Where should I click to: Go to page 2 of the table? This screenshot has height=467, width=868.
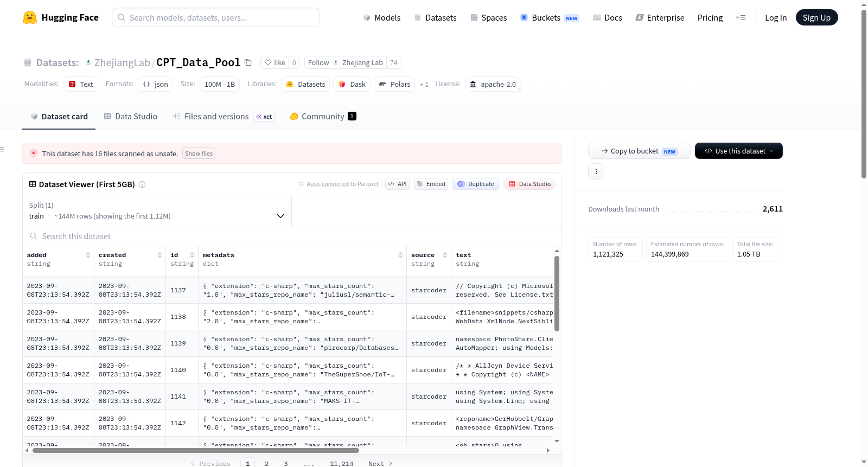pyautogui.click(x=267, y=464)
